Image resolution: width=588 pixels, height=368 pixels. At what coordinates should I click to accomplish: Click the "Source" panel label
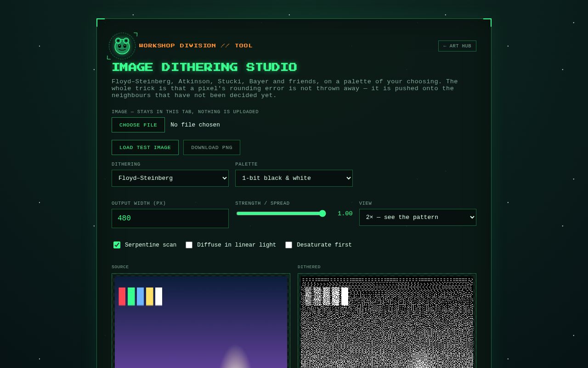[x=120, y=267]
